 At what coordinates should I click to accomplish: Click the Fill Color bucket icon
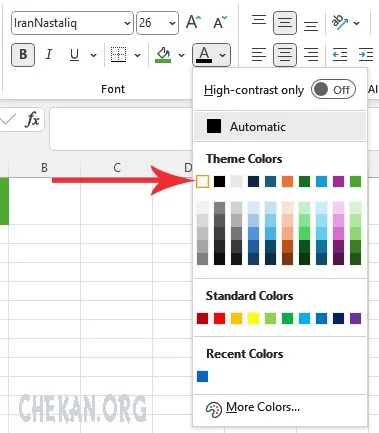[163, 54]
